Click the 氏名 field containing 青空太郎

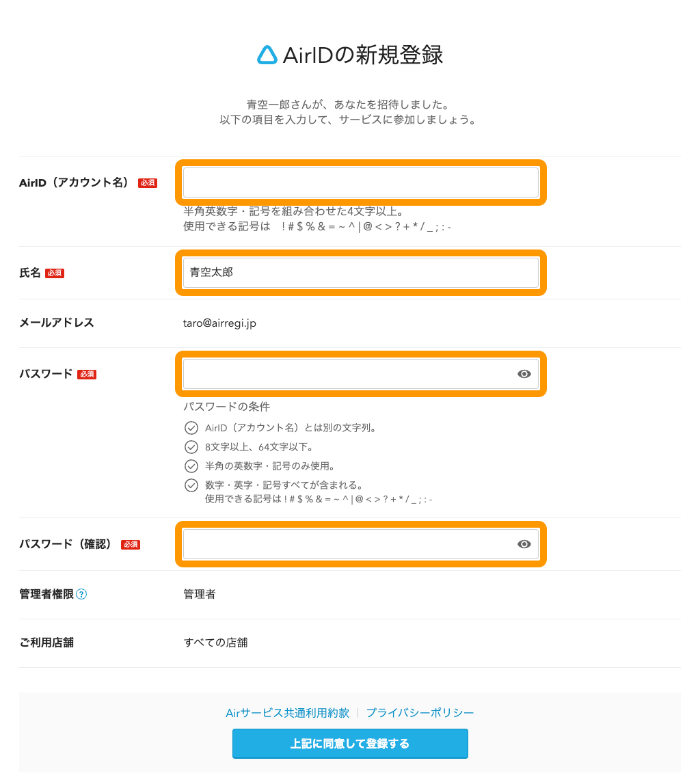[360, 273]
